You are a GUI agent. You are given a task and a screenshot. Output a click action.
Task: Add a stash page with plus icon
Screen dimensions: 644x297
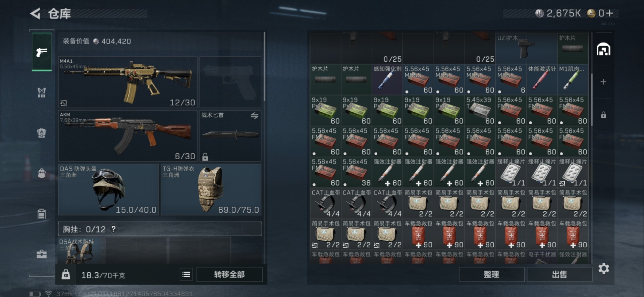[603, 82]
